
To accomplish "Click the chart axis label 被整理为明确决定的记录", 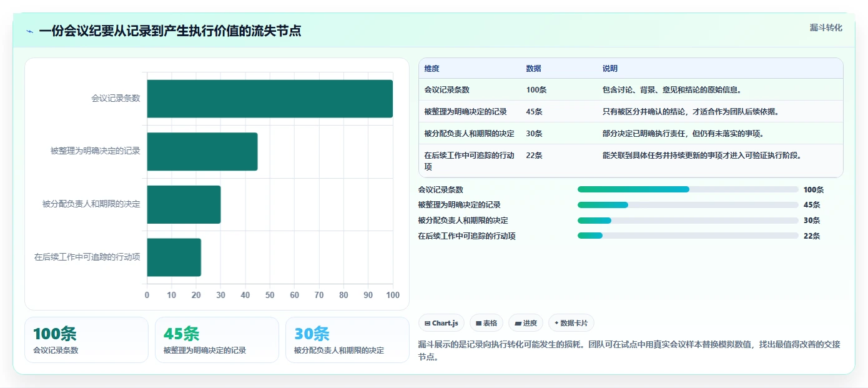I will tap(96, 151).
